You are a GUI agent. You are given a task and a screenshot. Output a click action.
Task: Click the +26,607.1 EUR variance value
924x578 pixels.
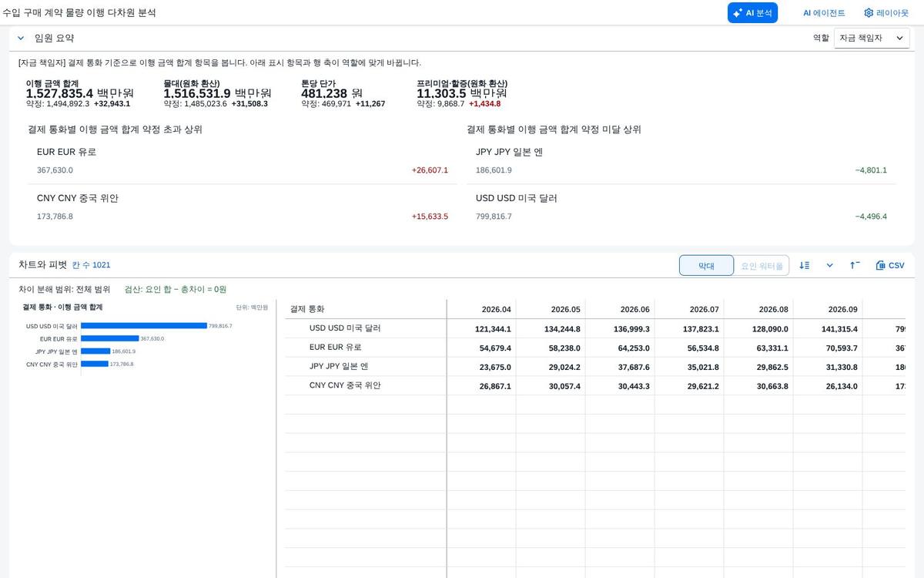[x=430, y=170]
